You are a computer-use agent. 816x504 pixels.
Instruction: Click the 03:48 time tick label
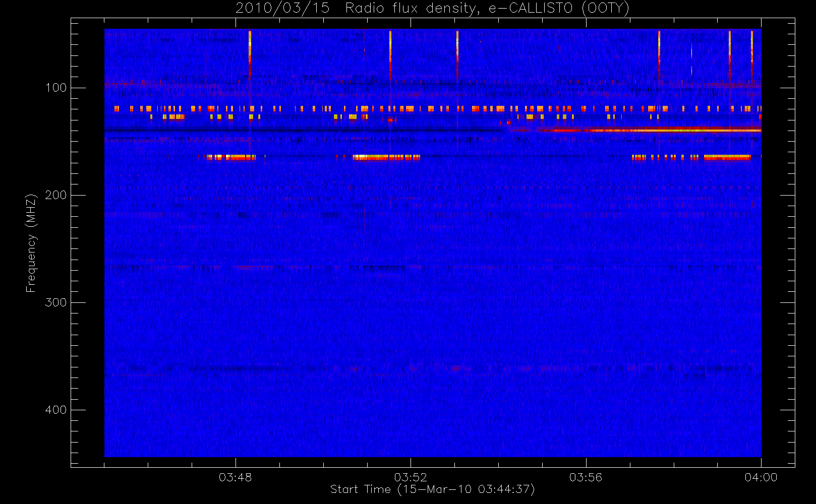pyautogui.click(x=235, y=477)
